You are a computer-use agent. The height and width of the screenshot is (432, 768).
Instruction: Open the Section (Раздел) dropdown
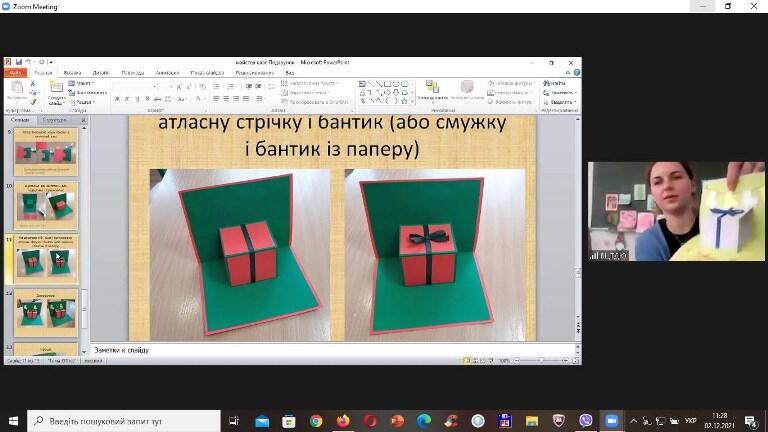[82, 102]
